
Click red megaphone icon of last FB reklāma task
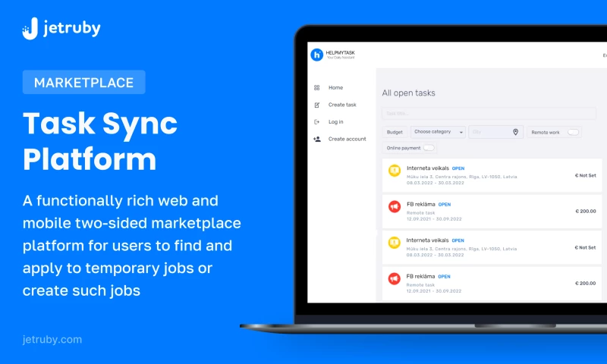(394, 278)
